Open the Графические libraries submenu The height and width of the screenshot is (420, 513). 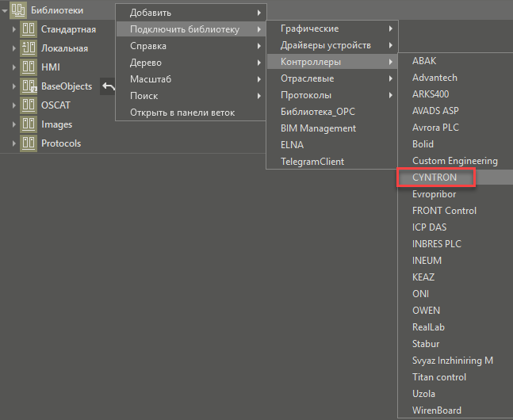click(x=332, y=29)
